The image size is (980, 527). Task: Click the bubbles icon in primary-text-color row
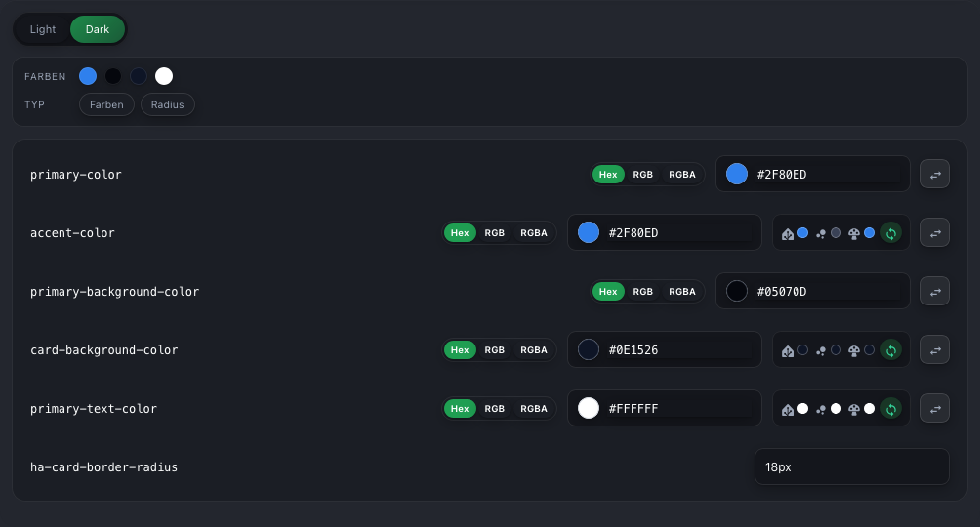coord(821,410)
